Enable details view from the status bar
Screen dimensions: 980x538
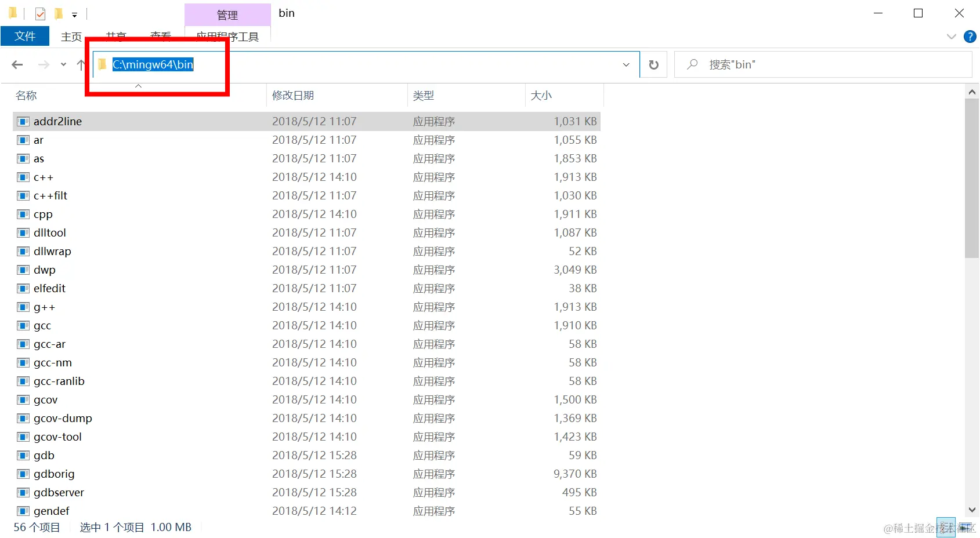pyautogui.click(x=946, y=528)
